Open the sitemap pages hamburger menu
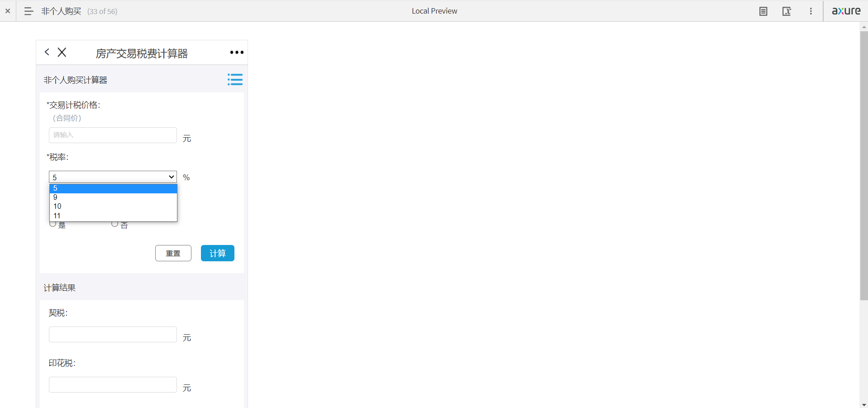This screenshot has width=868, height=408. (29, 11)
